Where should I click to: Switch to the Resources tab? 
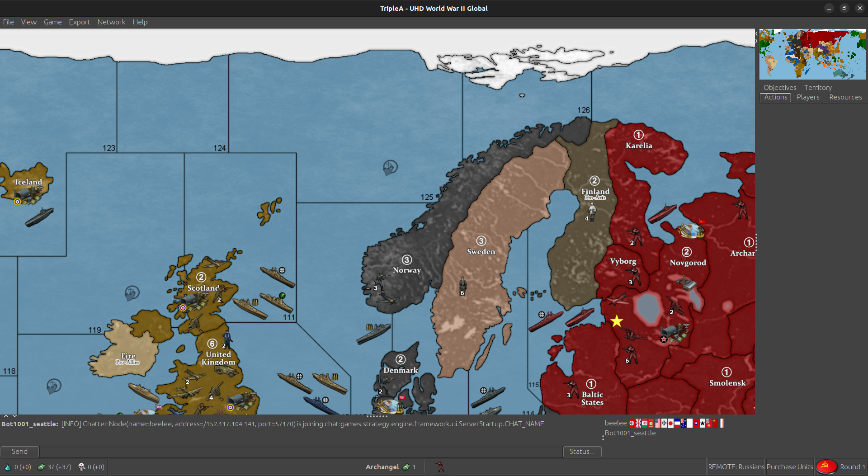tap(845, 97)
